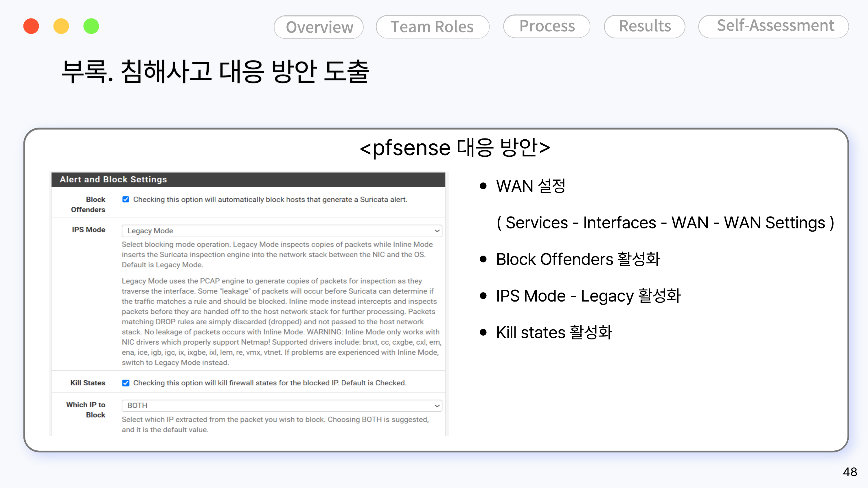
Task: Click the '<pfsense 대응 방안>' heading
Action: pyautogui.click(x=455, y=147)
